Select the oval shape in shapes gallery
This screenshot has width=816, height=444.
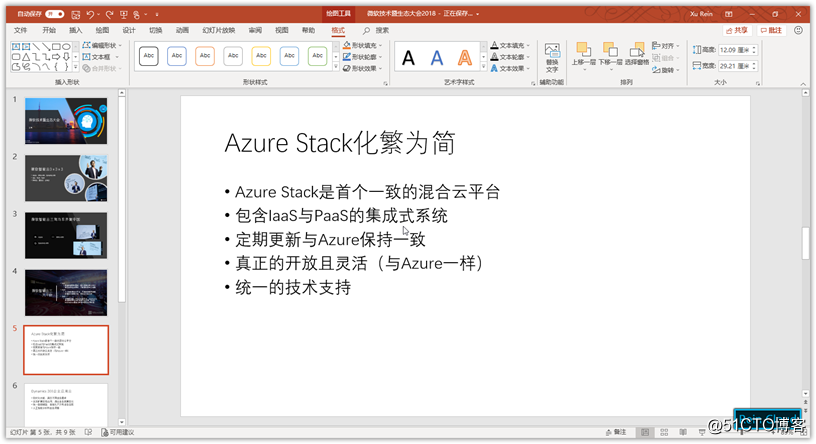pos(66,47)
